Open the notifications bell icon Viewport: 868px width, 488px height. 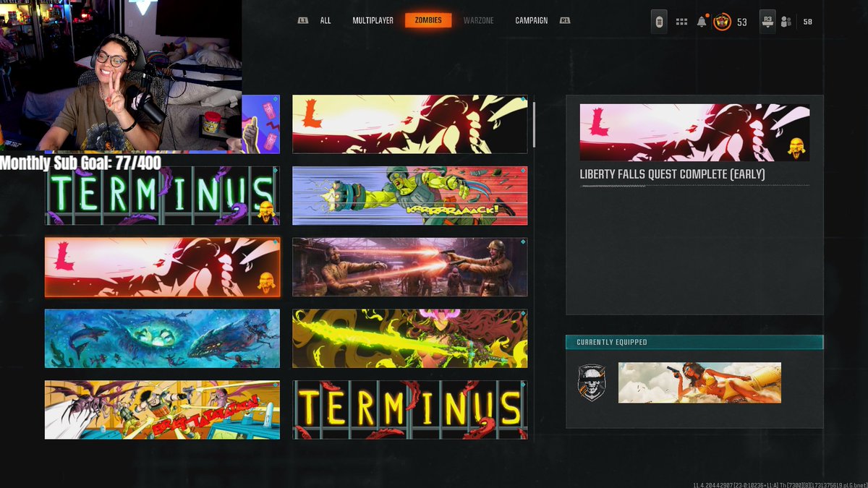click(702, 22)
